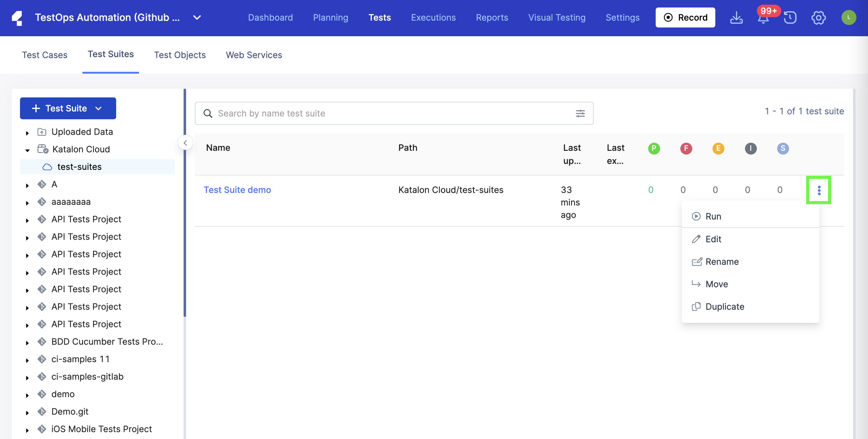This screenshot has width=868, height=439.
Task: Click the Error E status badge
Action: 718,148
